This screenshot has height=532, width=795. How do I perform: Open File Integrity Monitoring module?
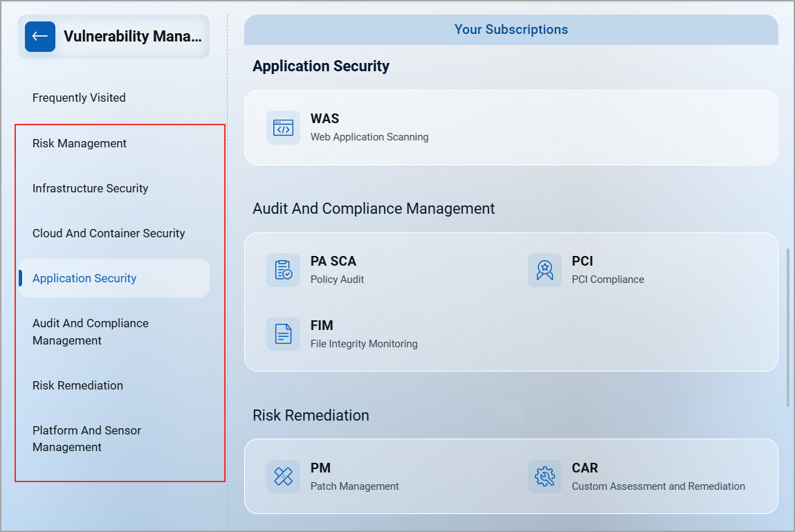pos(364,344)
